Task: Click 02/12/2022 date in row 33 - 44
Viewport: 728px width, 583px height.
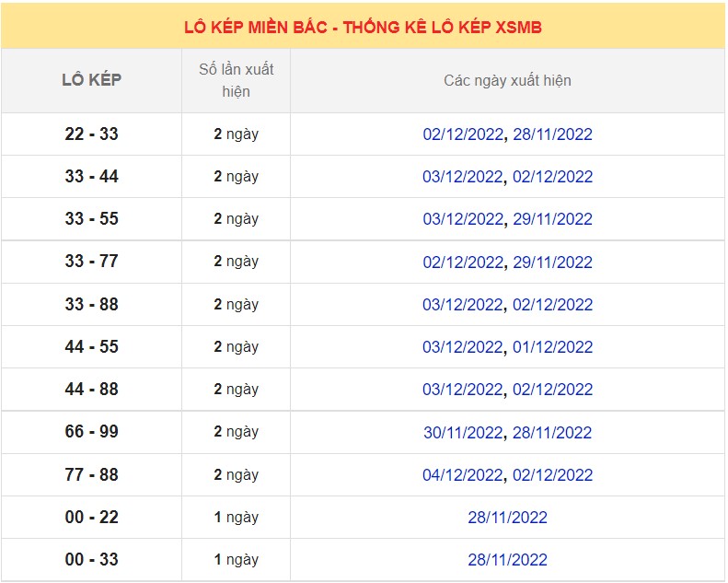Action: (x=552, y=177)
